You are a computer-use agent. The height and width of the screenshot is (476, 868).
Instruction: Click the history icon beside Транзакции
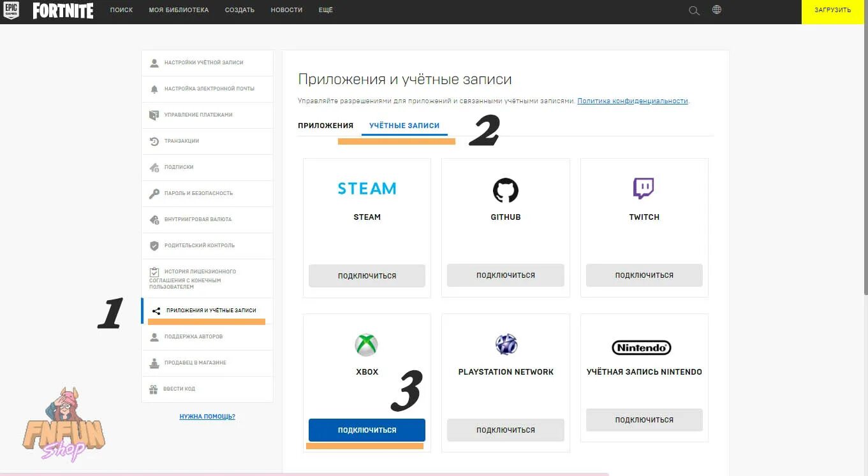(154, 141)
